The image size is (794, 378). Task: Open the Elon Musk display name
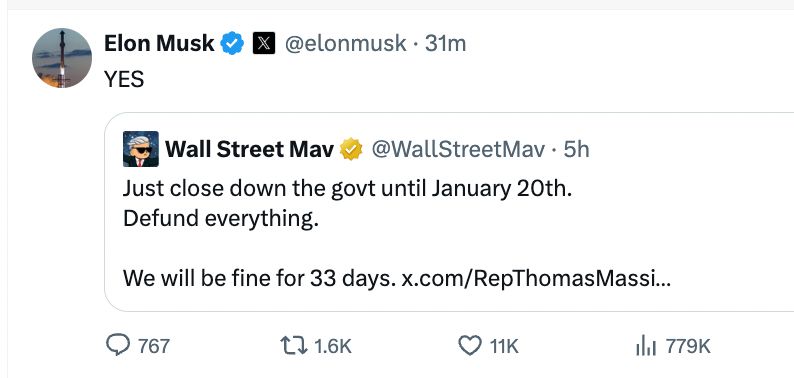point(159,44)
